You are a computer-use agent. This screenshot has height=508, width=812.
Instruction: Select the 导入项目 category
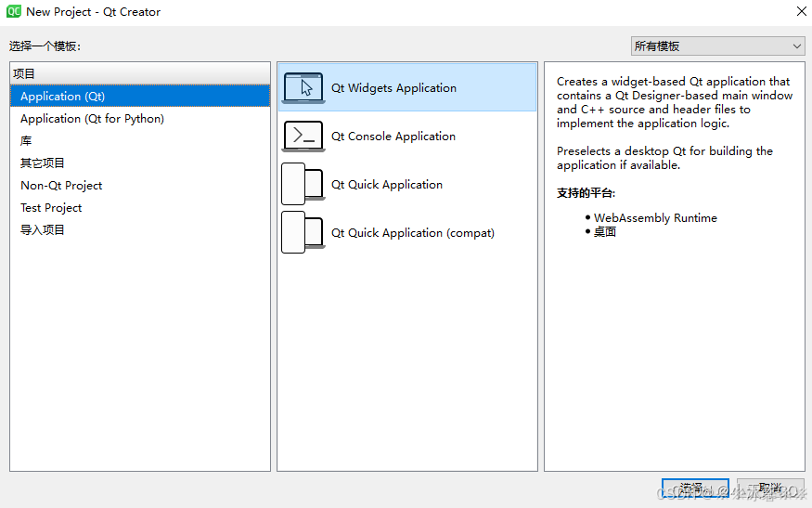coord(140,229)
